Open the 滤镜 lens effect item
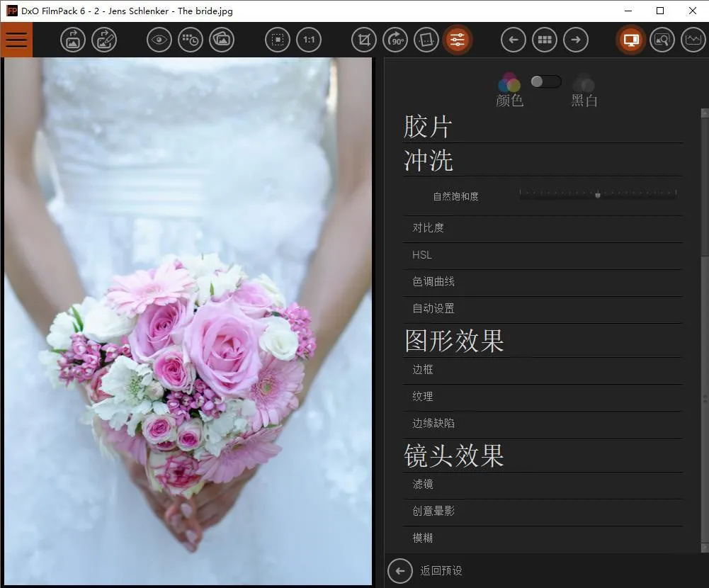Screen dimensions: 709x588 tap(423, 485)
